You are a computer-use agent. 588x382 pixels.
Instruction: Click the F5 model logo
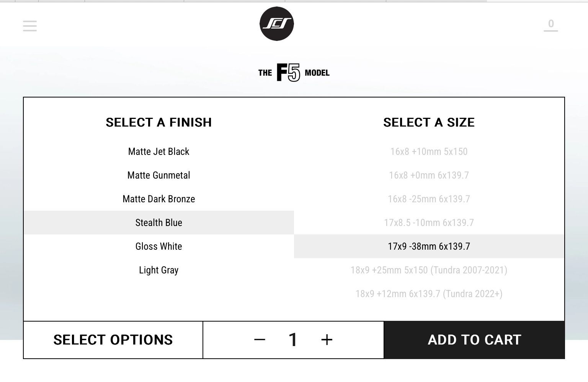[x=294, y=73]
